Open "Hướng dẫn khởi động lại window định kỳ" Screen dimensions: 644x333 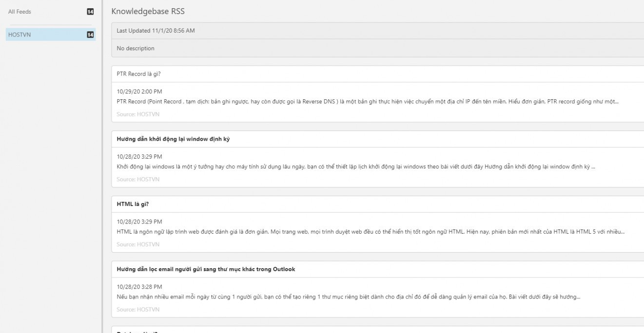pos(173,139)
